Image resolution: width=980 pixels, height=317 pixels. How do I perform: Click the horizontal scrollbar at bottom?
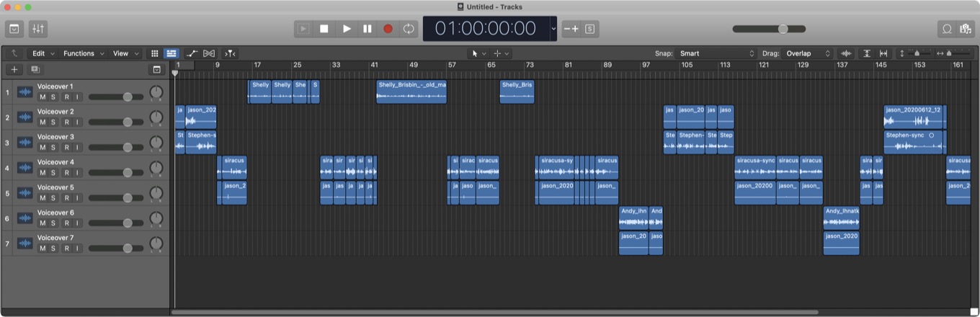point(494,312)
